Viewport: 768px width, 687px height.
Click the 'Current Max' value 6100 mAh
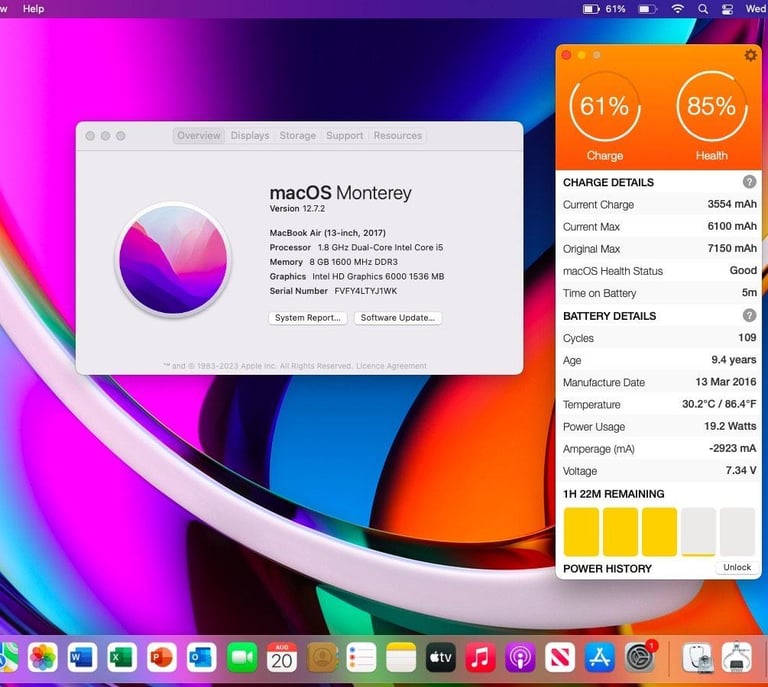[732, 226]
